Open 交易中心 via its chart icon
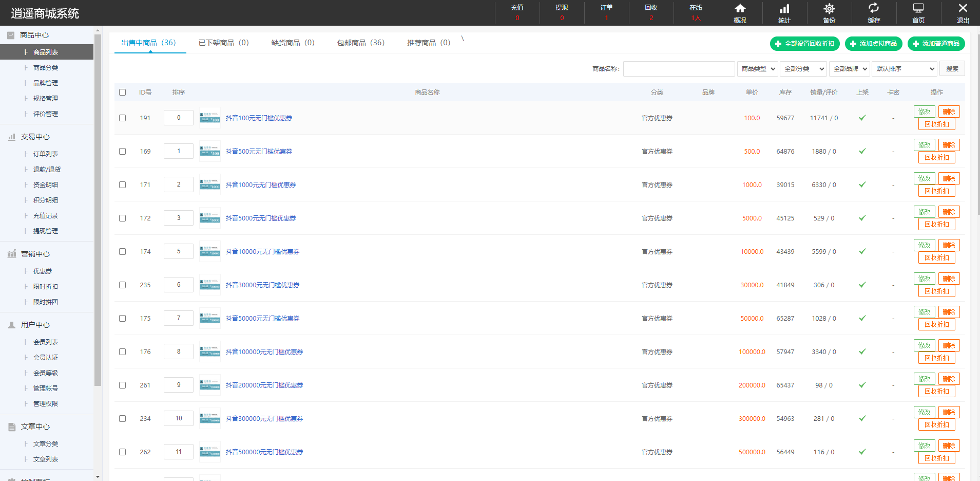The image size is (980, 481). pos(11,137)
